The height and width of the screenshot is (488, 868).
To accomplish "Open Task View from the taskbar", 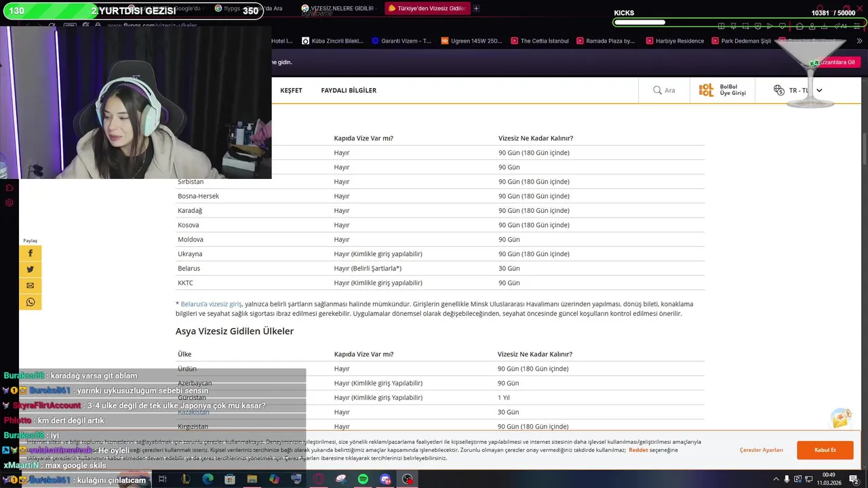I will 163,479.
